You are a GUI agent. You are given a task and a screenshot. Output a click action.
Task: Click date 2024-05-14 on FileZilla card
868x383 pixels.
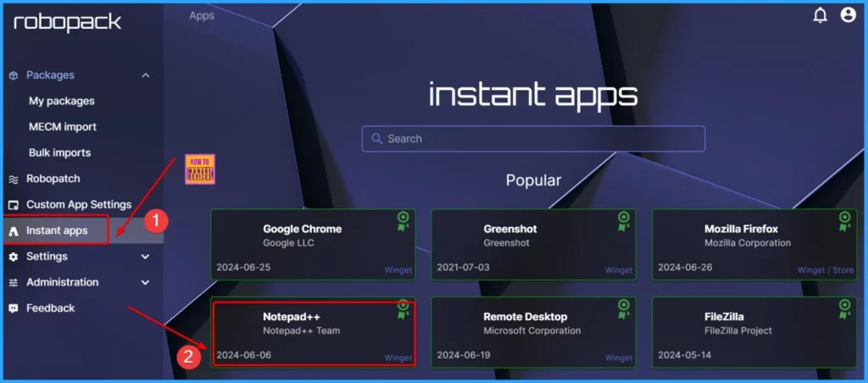point(684,355)
